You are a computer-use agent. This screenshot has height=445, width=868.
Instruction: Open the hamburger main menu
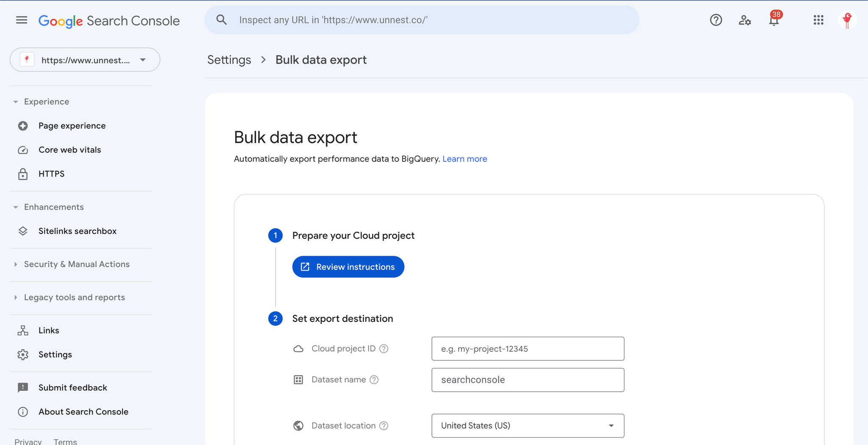[22, 20]
